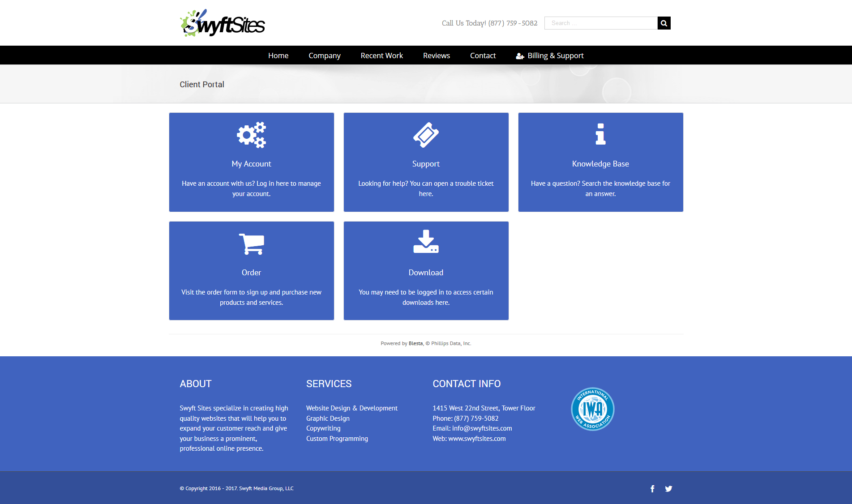Click inside the search input field
The width and height of the screenshot is (852, 504).
click(x=600, y=23)
